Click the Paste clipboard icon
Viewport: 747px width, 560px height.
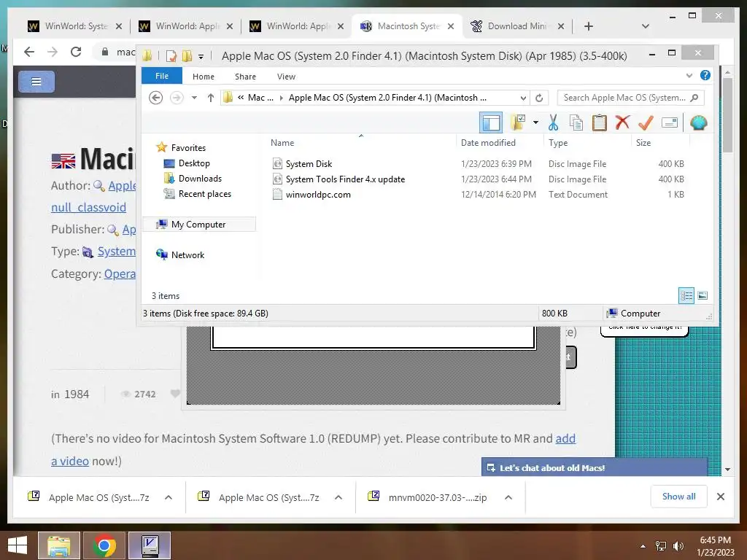600,122
